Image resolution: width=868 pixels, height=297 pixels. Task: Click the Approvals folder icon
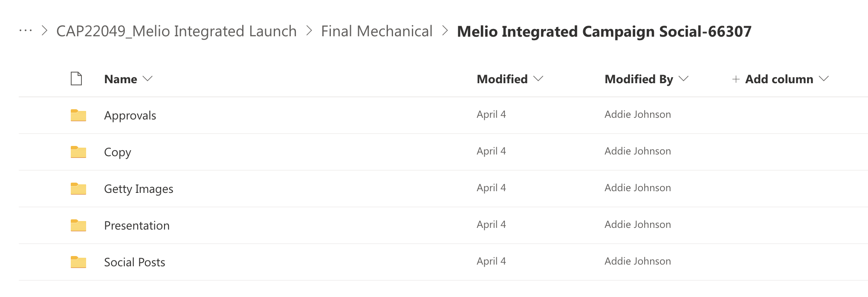click(x=78, y=115)
